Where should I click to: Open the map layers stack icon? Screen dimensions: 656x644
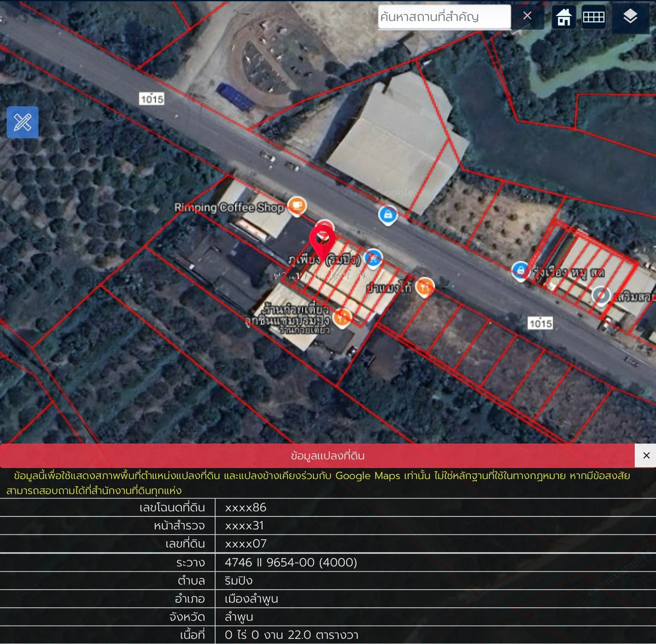tap(630, 17)
